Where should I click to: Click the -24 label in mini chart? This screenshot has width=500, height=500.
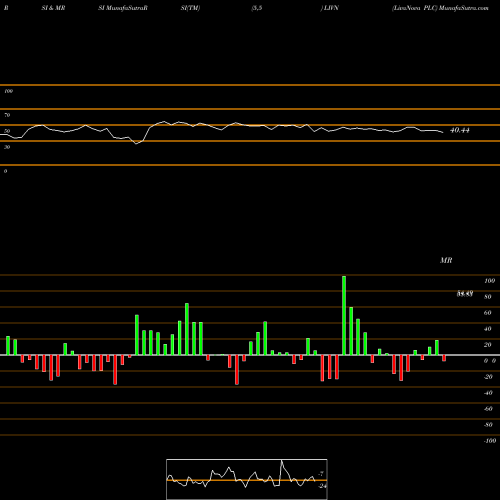[x=322, y=486]
